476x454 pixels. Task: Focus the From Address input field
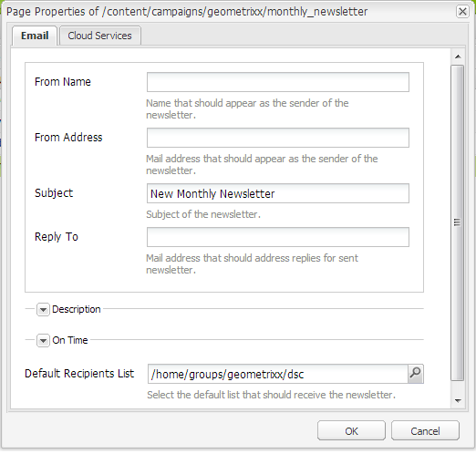278,138
